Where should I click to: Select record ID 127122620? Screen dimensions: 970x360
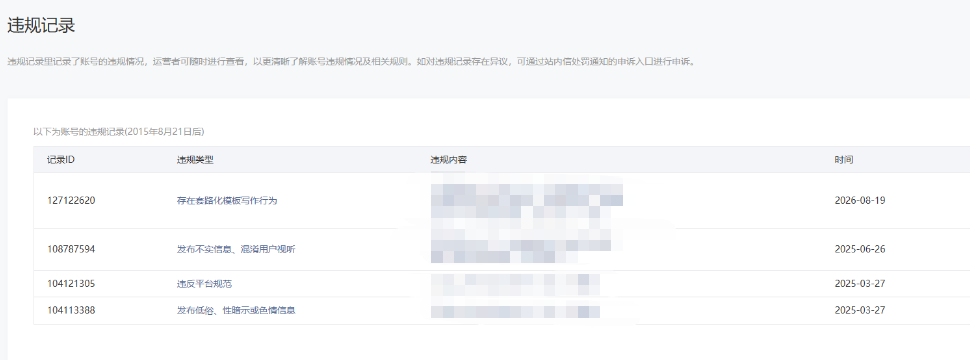(71, 201)
